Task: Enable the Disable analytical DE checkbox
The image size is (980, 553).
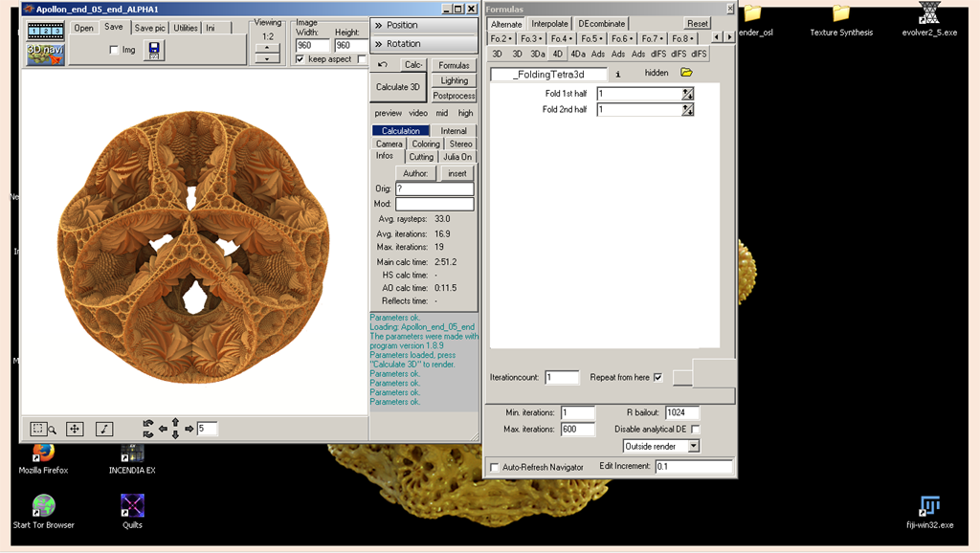Action: [x=695, y=430]
